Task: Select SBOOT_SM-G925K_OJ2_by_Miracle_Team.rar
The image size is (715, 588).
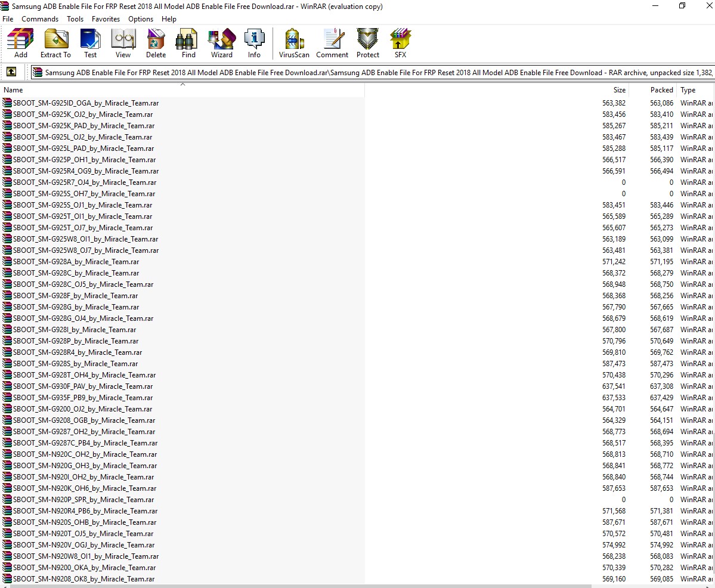Action: click(82, 114)
